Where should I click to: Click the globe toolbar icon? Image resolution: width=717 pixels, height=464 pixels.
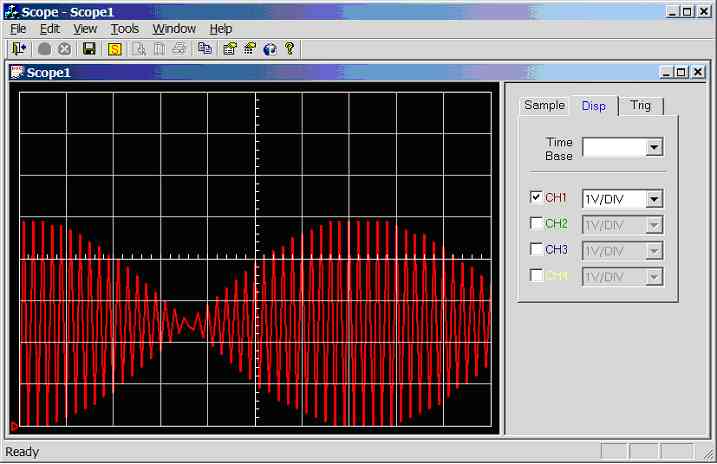click(269, 48)
